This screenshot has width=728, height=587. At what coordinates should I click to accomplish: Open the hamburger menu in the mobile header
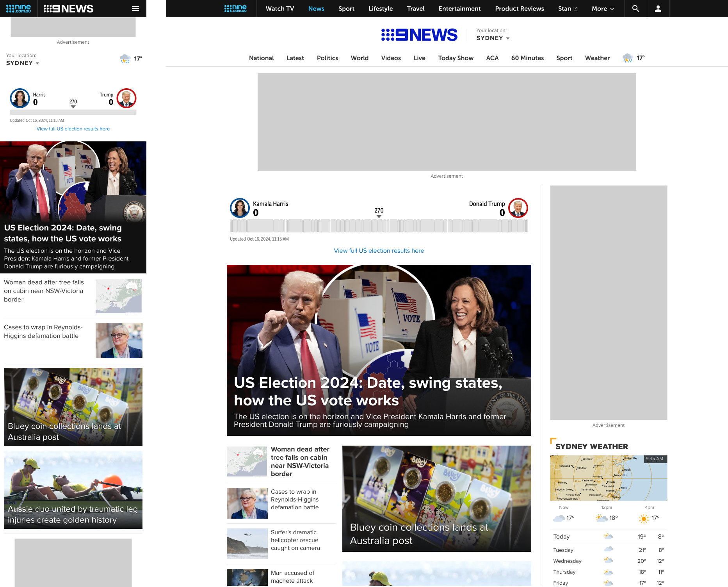[x=135, y=9]
